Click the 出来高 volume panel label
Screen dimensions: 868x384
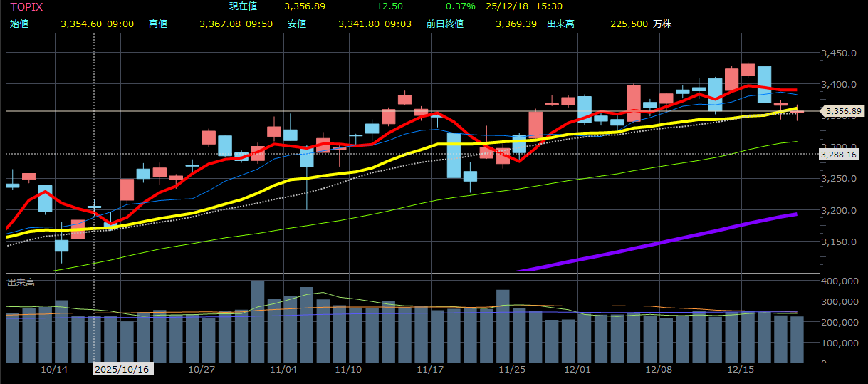point(20,283)
